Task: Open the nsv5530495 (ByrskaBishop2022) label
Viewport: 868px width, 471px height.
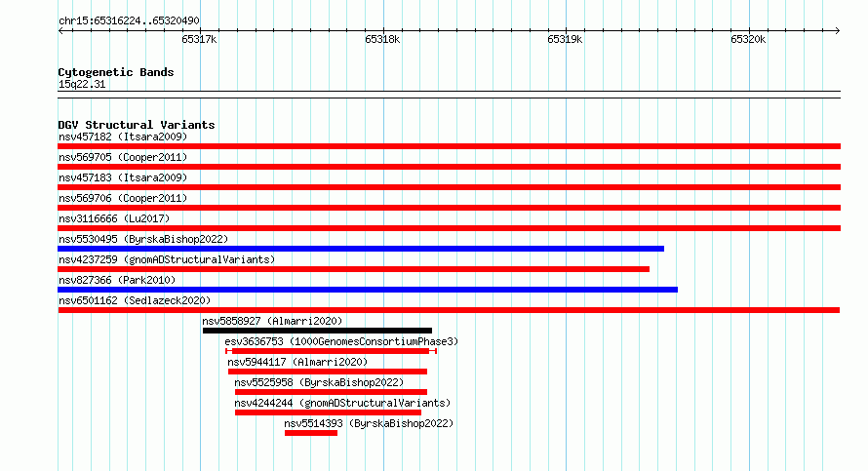Action: click(x=143, y=239)
